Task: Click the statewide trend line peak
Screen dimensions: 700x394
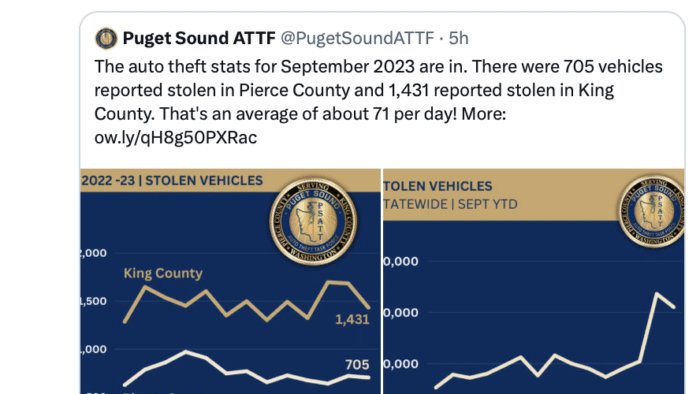Action: click(656, 294)
